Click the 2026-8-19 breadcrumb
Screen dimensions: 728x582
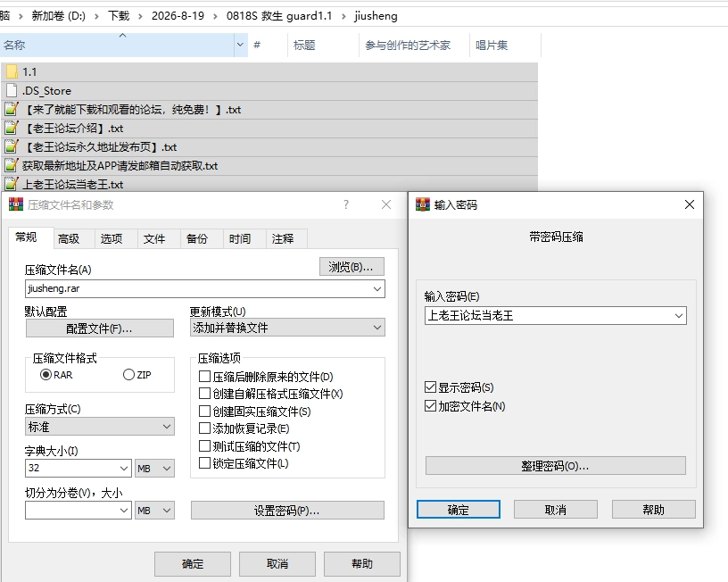pos(178,16)
